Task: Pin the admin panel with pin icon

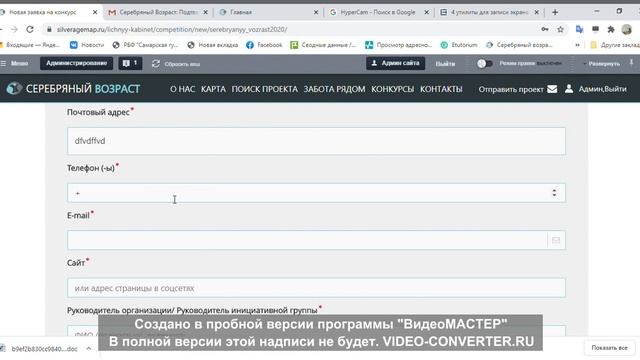Action: coord(631,63)
